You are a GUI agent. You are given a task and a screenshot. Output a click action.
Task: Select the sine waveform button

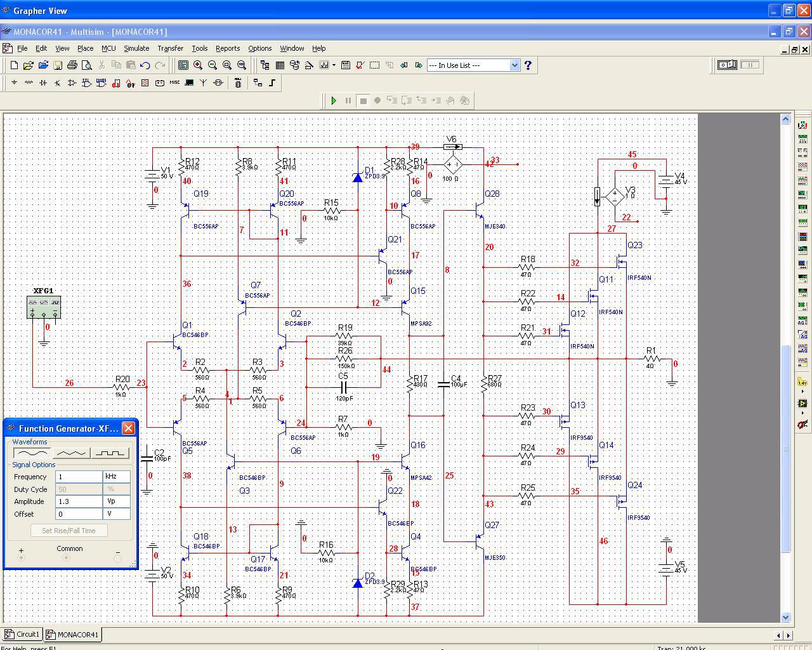(x=32, y=453)
